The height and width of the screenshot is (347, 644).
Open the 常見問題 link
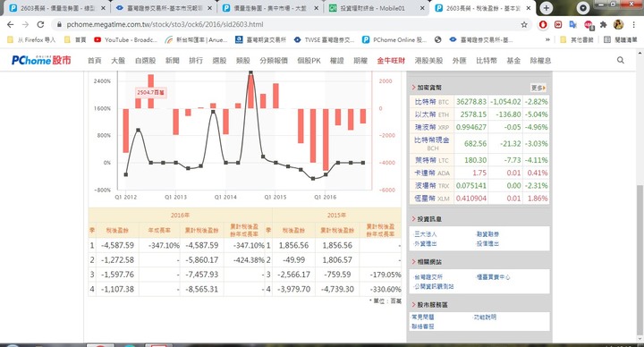point(422,317)
